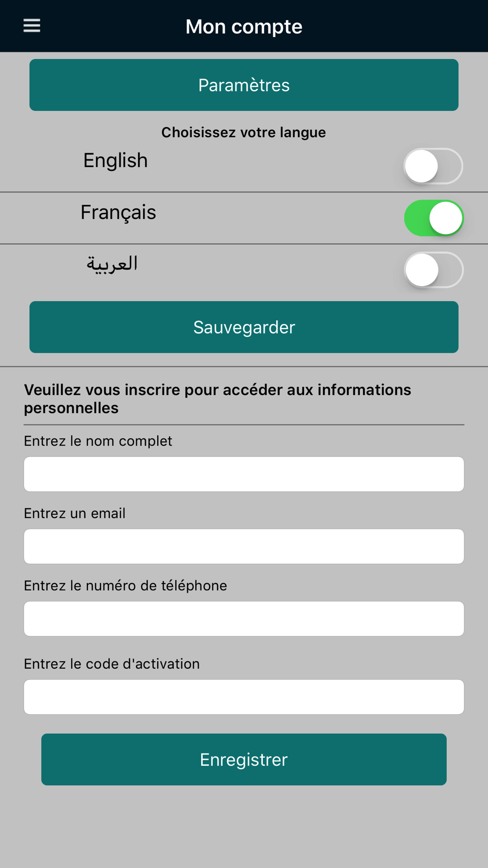Tap the Choisissez votre langue heading
The height and width of the screenshot is (868, 488).
[x=244, y=132]
